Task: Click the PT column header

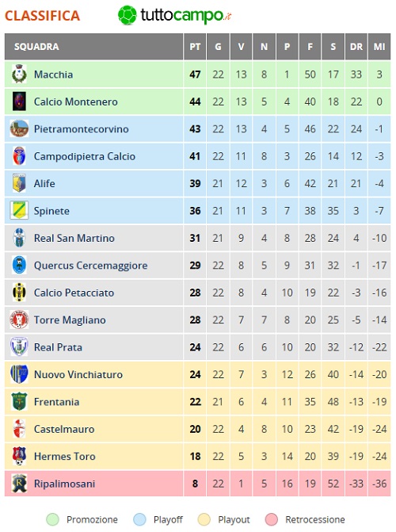Action: click(x=195, y=47)
